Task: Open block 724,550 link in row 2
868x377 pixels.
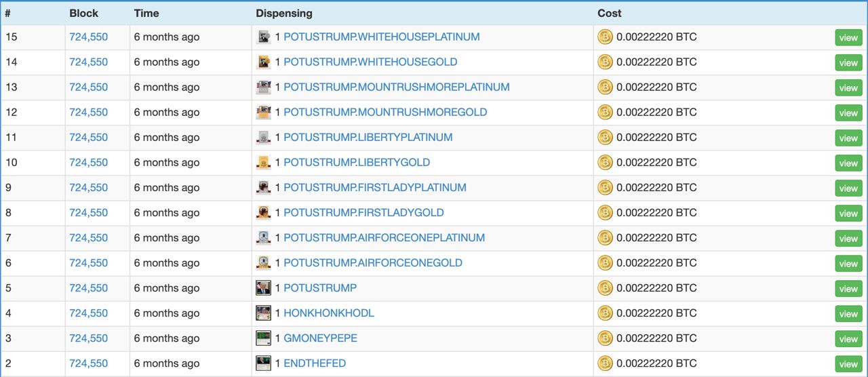Action: point(88,363)
